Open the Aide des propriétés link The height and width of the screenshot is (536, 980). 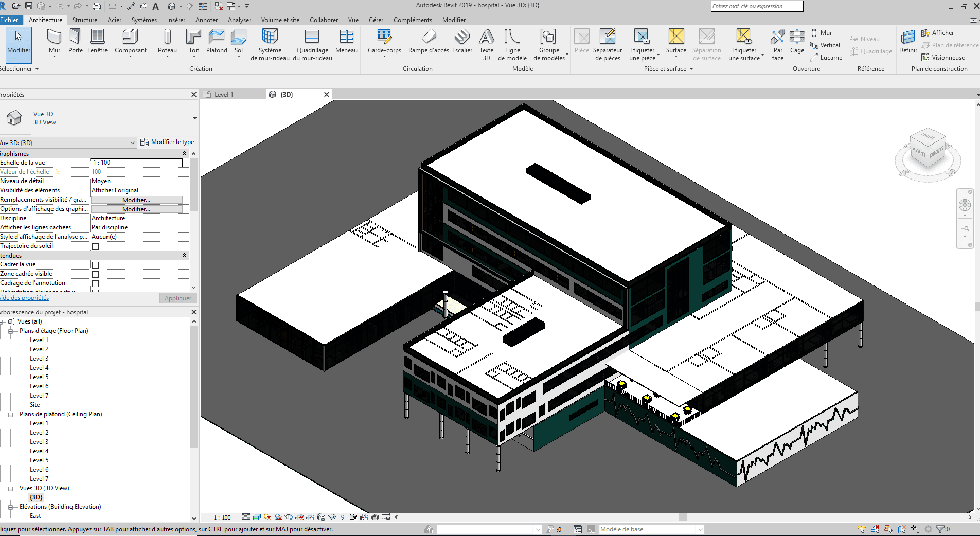(x=24, y=298)
